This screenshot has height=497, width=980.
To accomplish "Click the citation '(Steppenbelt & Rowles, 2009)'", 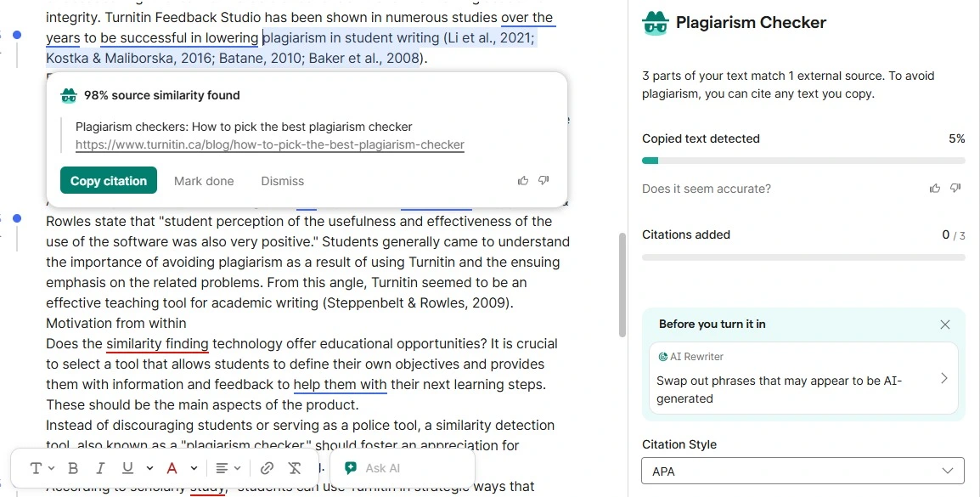I will pos(418,303).
